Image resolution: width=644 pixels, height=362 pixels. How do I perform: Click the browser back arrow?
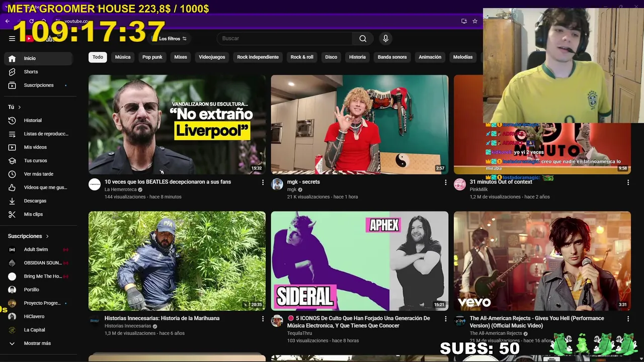(7, 21)
